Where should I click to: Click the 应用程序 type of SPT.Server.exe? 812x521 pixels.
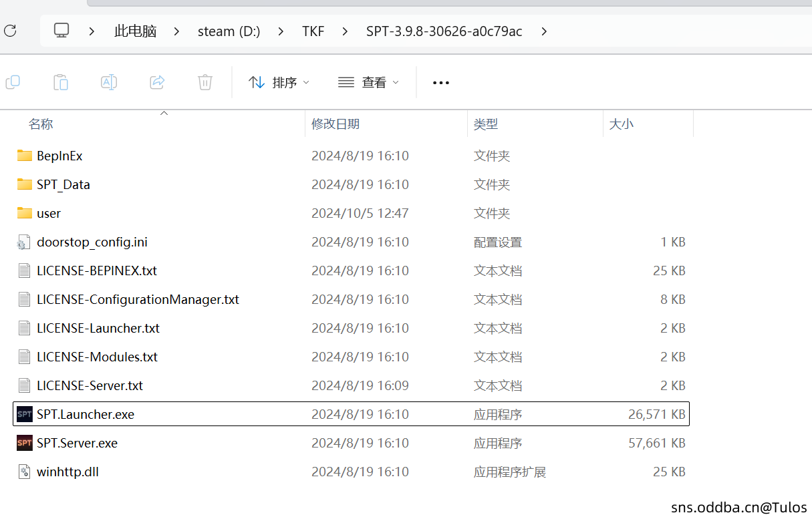(x=498, y=443)
